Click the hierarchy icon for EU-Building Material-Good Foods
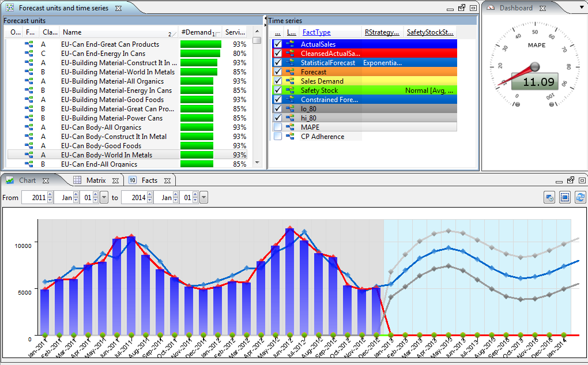Viewport: 588px width, 365px height. [x=29, y=99]
